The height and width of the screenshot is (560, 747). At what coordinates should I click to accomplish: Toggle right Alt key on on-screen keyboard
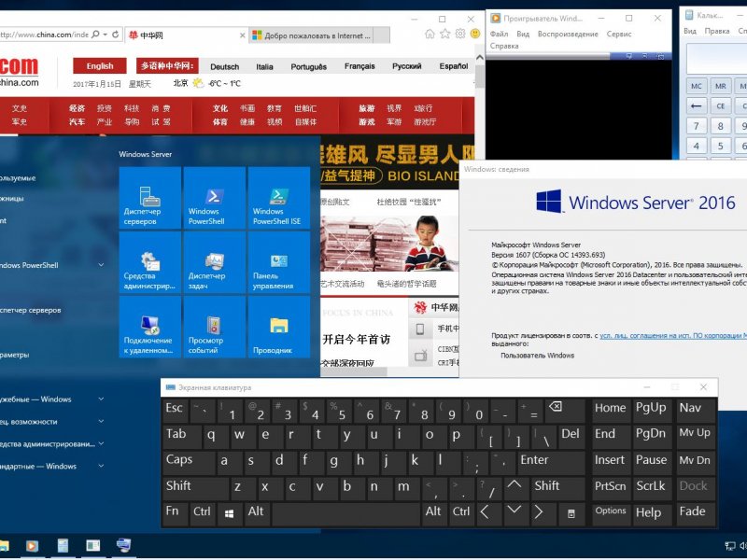coord(434,514)
